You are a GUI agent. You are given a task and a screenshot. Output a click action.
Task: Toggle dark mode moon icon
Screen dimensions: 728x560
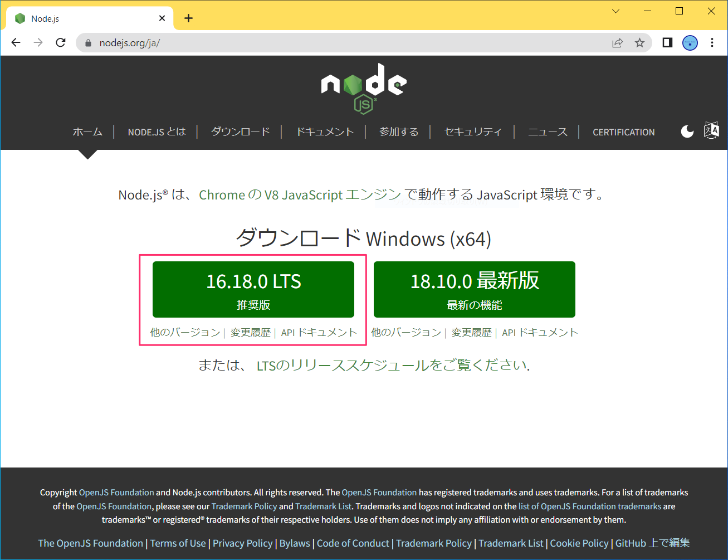pos(687,132)
